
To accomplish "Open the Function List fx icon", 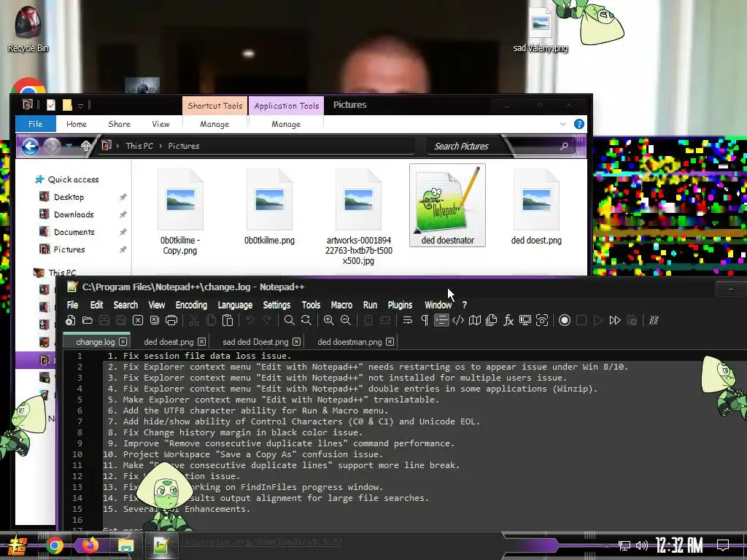I will [508, 321].
